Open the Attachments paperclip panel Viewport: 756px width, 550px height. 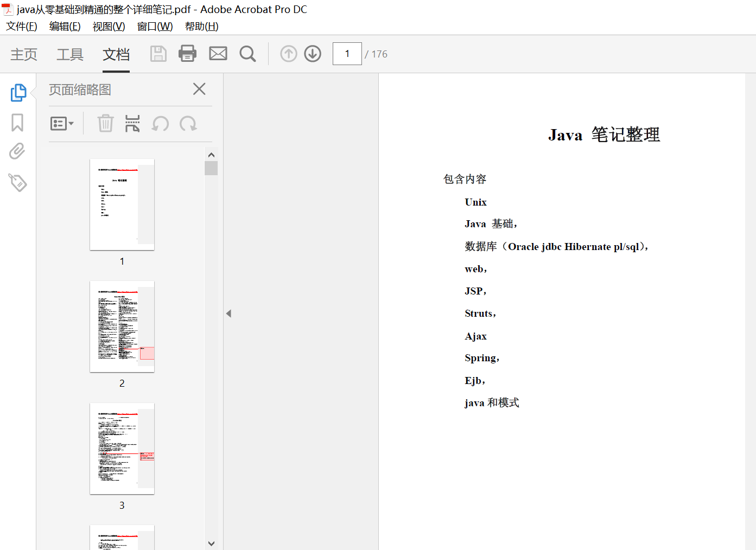tap(17, 151)
